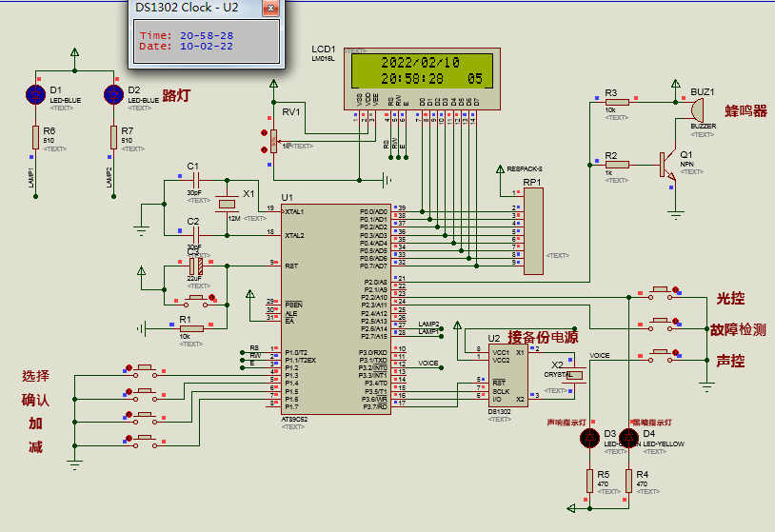Viewport: 775px width, 532px height.
Task: Click the 声响指示灯 label above D3
Action: pyautogui.click(x=566, y=423)
